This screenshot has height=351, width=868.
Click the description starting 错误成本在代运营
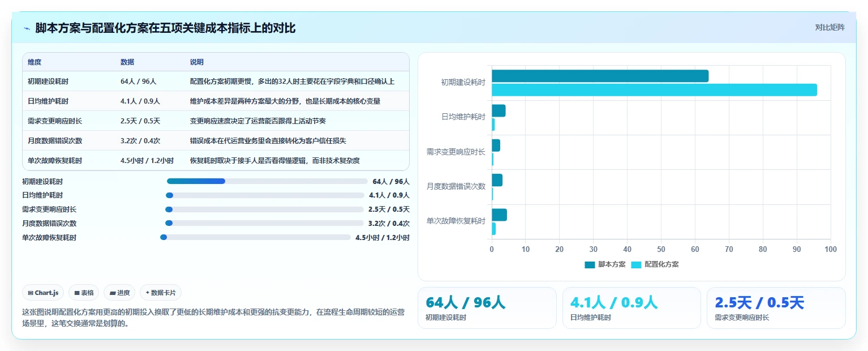(x=268, y=141)
